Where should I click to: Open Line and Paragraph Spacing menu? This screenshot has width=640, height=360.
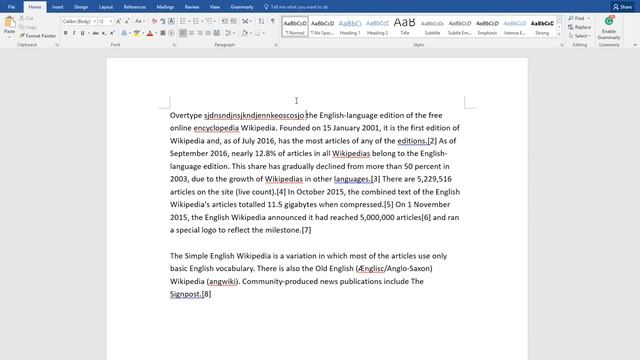(229, 33)
